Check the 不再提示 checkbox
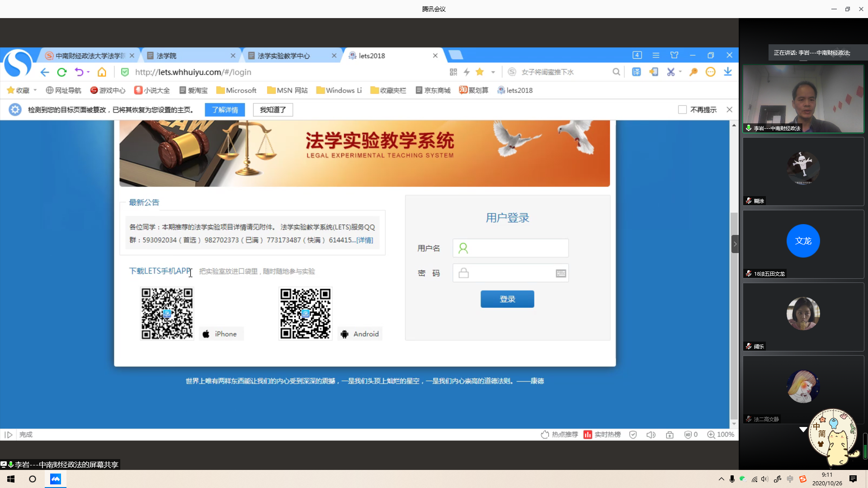The image size is (868, 488). (x=683, y=110)
